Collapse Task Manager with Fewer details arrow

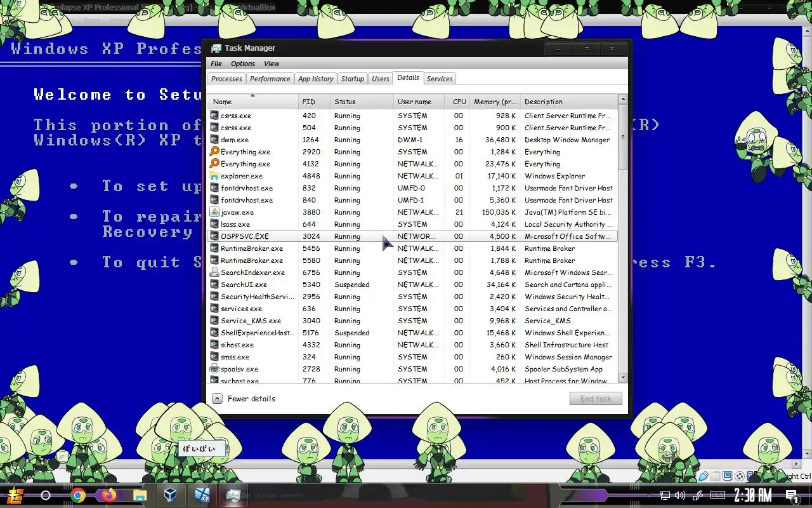[217, 399]
